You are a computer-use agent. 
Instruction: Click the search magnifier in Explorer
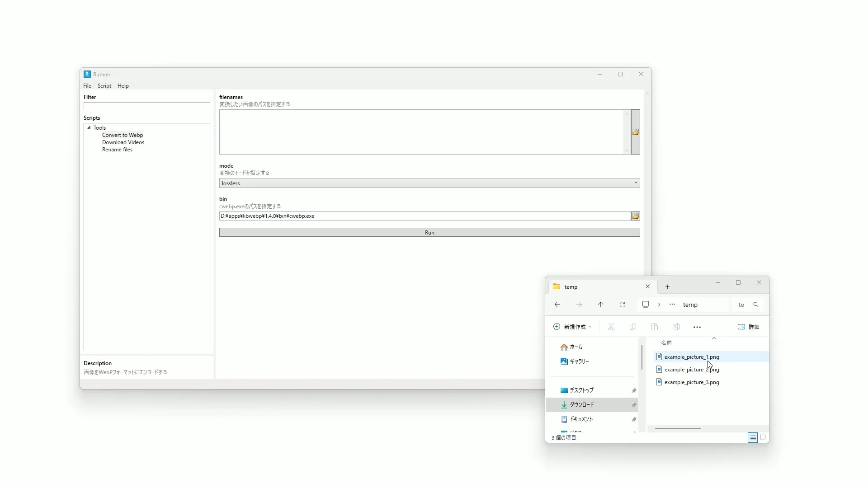(x=756, y=305)
